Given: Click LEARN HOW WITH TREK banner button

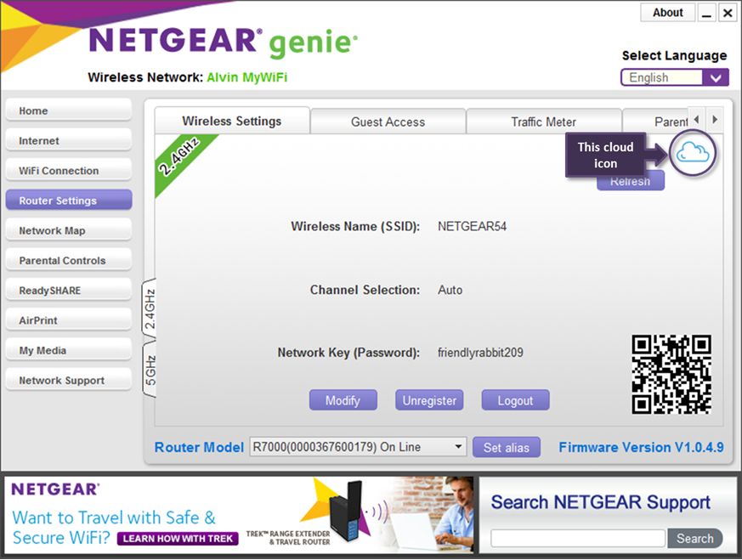Looking at the screenshot, I should 178,539.
